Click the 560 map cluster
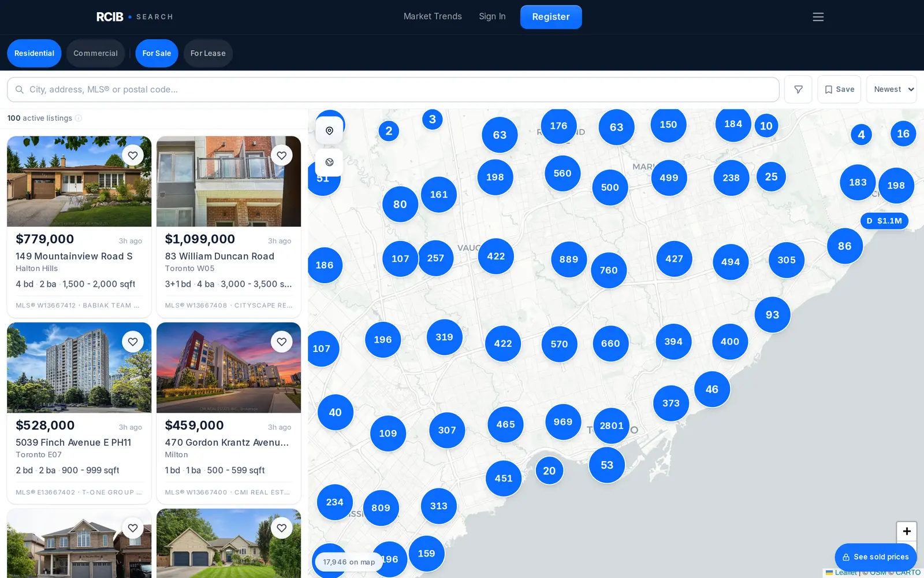 (562, 173)
